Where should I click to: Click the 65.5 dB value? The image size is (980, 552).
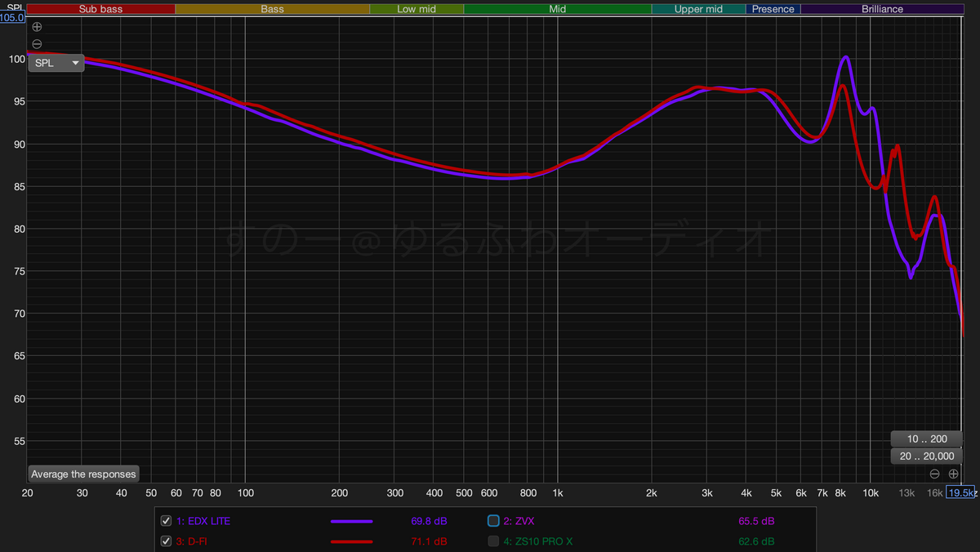pos(756,521)
